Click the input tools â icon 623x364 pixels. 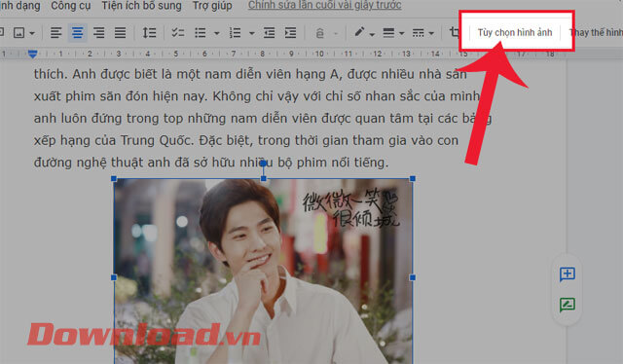[x=320, y=33]
